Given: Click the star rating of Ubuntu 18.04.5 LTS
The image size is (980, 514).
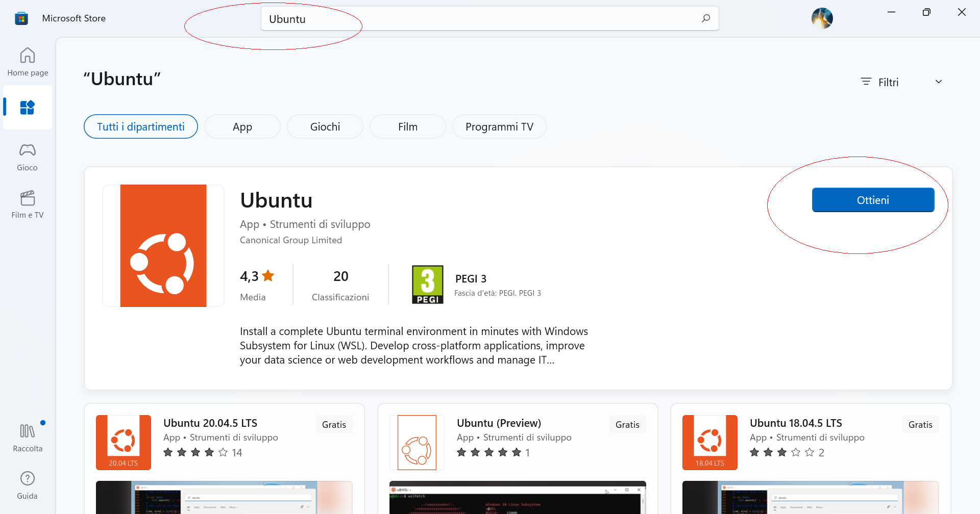Looking at the screenshot, I should click(787, 452).
